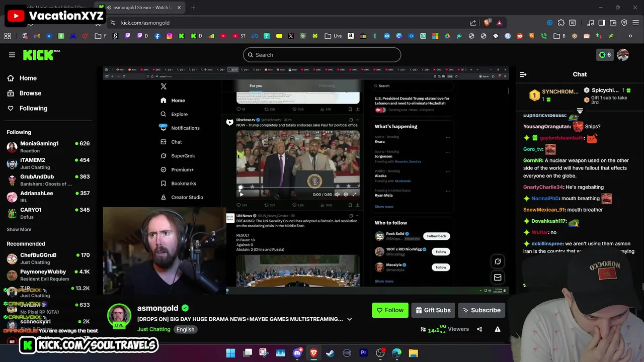Viewport: 644px width, 362px height.
Task: Click the envelope icon beside chat
Action: click(498, 277)
